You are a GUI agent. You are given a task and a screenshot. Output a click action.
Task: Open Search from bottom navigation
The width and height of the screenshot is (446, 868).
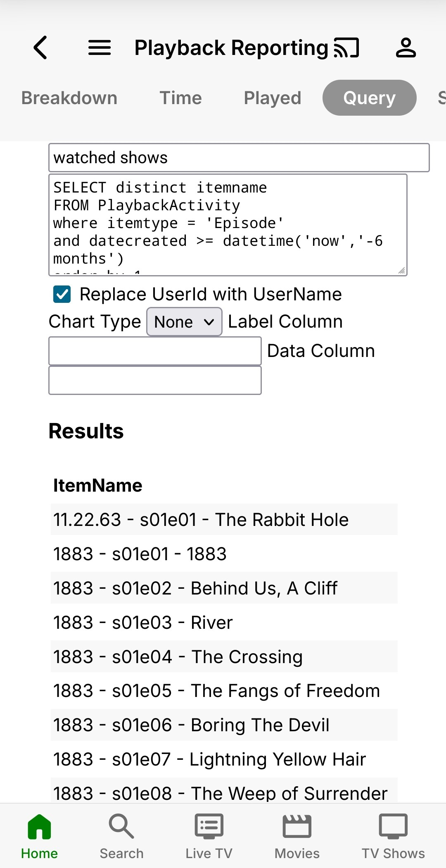[x=121, y=836]
